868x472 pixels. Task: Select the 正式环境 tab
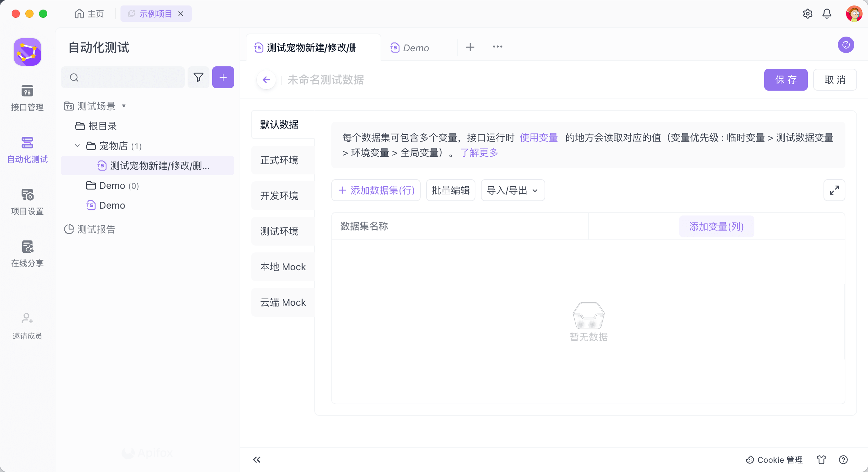279,160
